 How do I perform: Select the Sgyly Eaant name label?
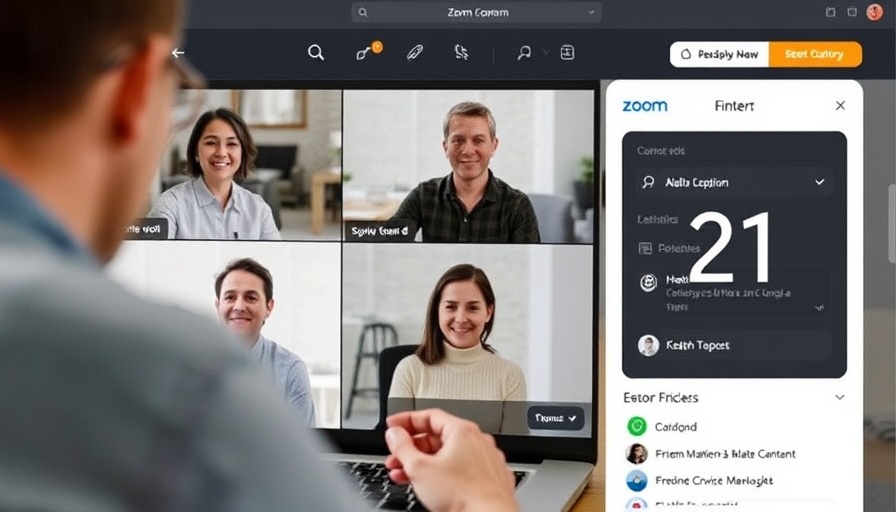coord(379,231)
